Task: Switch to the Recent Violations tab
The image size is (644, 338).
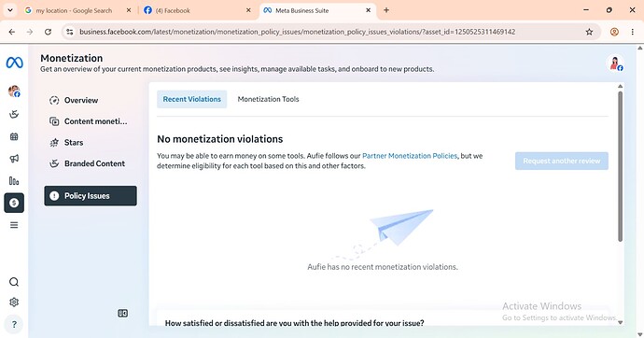Action: (192, 99)
